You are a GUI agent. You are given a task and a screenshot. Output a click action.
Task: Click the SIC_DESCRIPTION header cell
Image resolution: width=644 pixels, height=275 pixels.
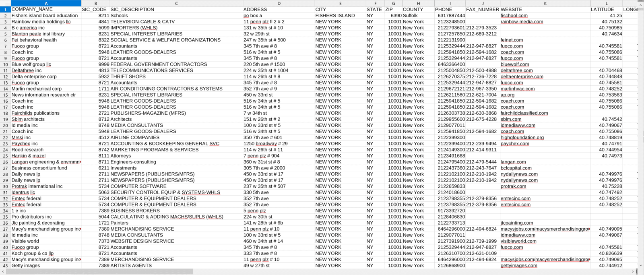(176, 9)
